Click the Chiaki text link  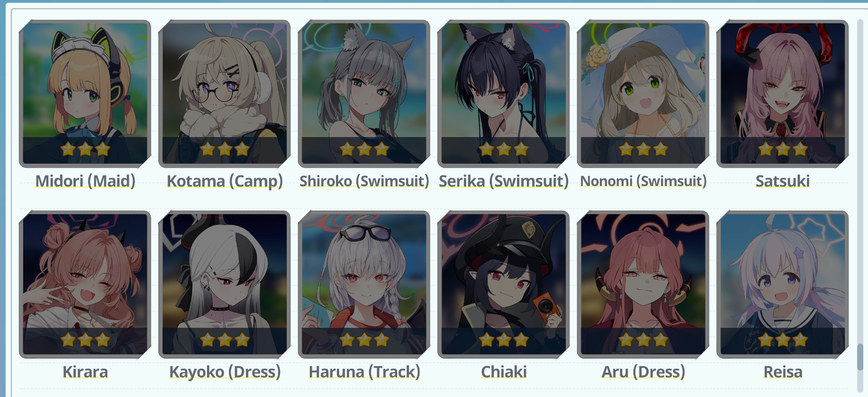(x=504, y=372)
